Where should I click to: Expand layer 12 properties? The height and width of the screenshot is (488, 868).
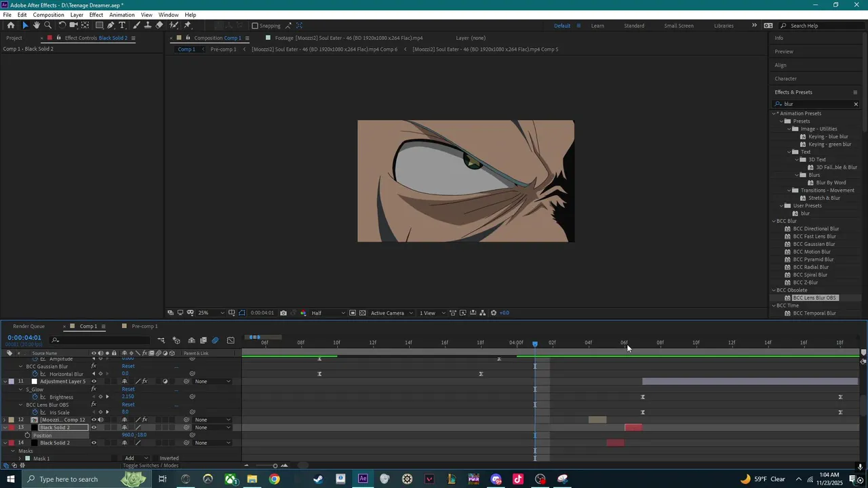point(5,420)
